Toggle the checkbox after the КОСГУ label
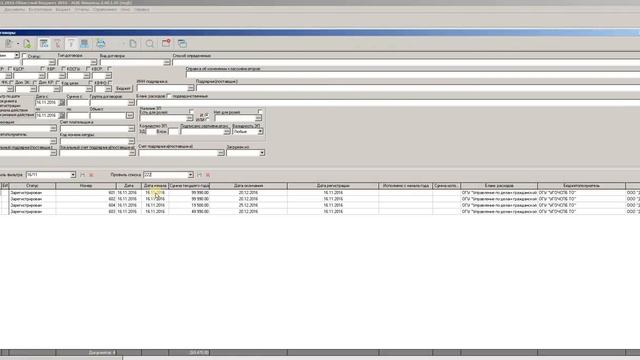 click(87, 69)
